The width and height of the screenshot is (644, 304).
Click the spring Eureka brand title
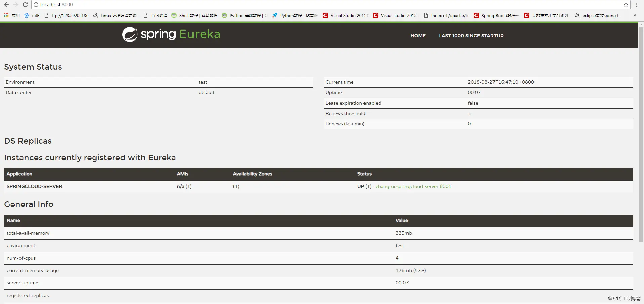coord(180,34)
